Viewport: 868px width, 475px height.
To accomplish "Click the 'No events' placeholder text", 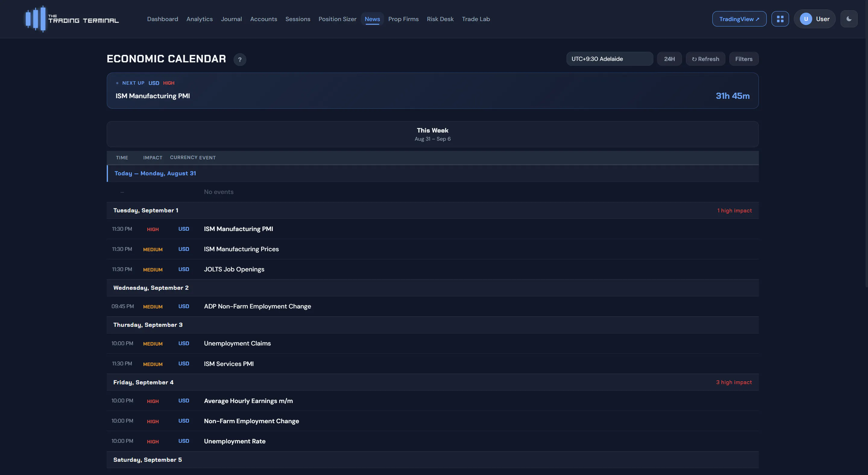I will pos(219,192).
